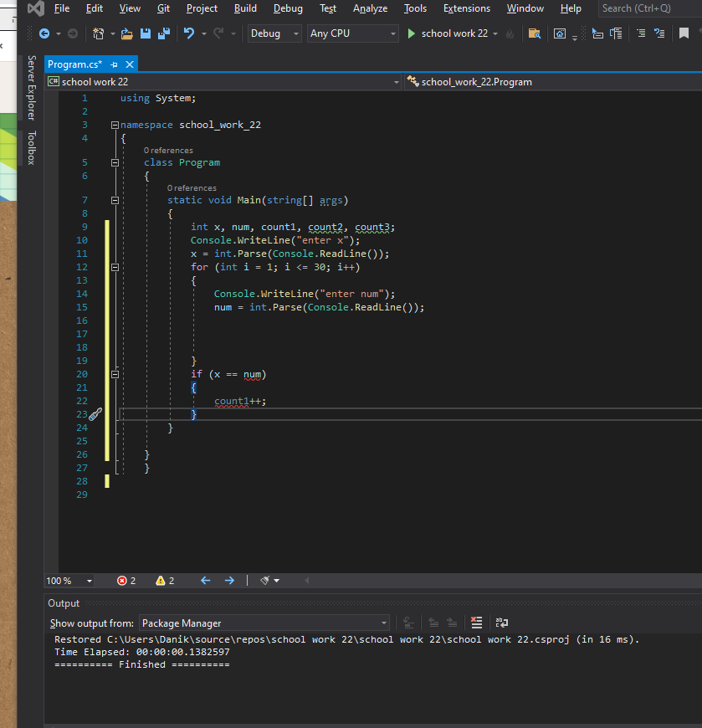This screenshot has width=702, height=728.
Task: Start debugging with green play button
Action: click(411, 33)
